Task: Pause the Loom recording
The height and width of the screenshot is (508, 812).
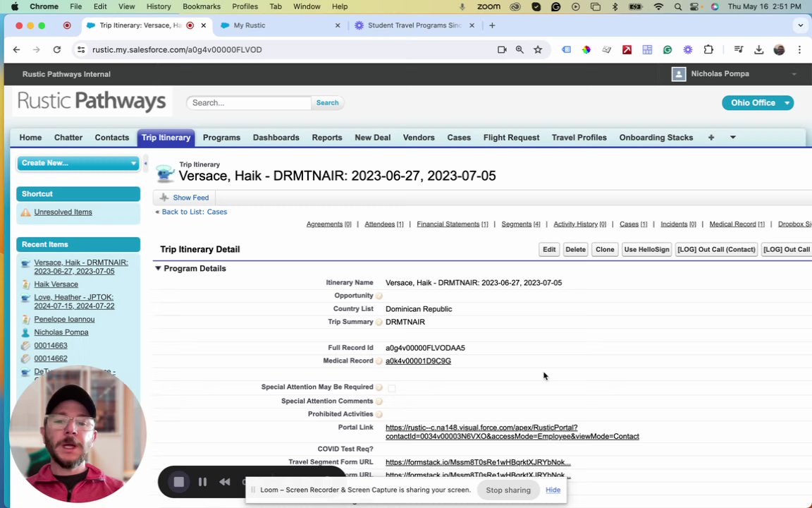Action: click(202, 482)
